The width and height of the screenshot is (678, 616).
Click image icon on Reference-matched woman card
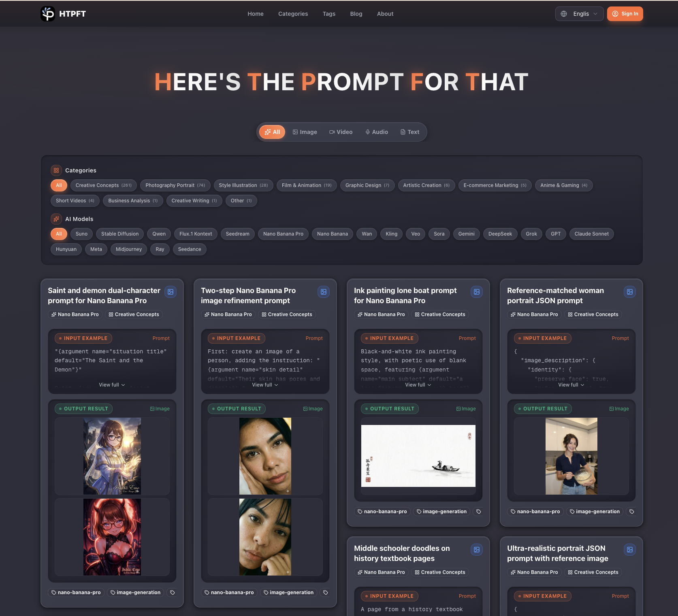tap(630, 292)
